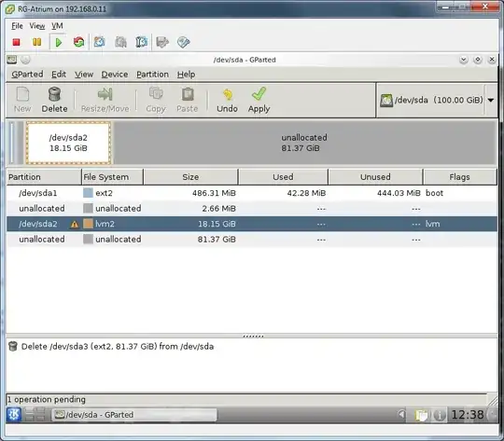Click the grey swatch of 2.66 MiB unallocated
Image resolution: width=504 pixels, height=441 pixels.
click(x=88, y=209)
